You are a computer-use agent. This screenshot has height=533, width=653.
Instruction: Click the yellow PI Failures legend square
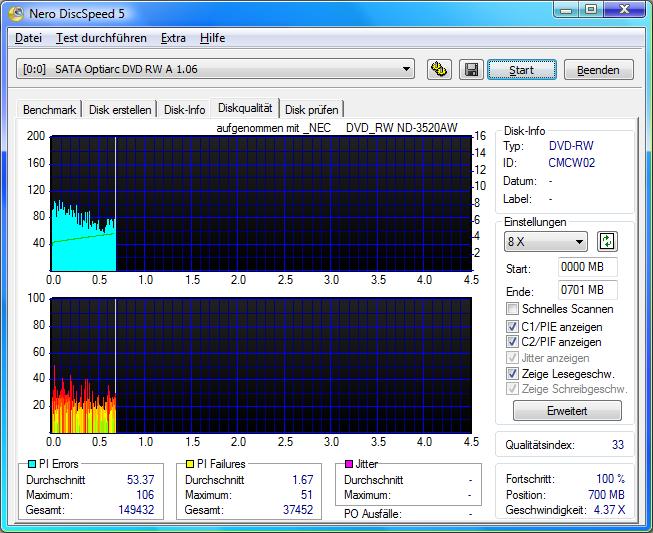188,464
